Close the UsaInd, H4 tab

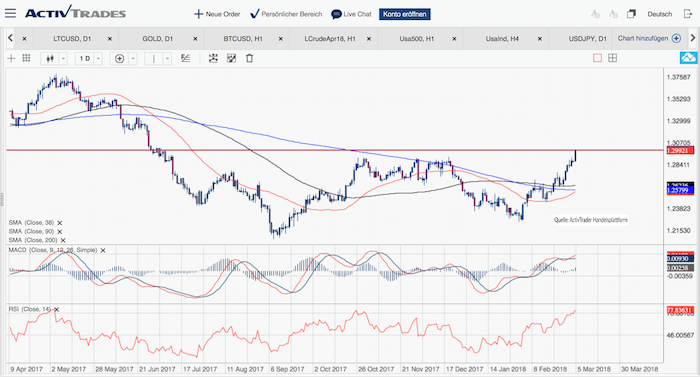coord(540,39)
